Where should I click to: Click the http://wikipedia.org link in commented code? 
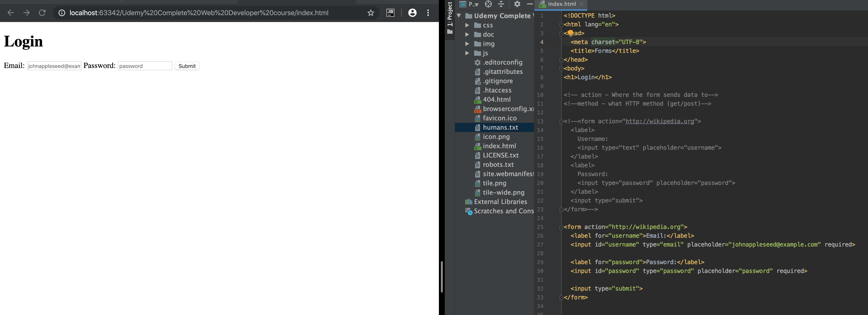pos(659,121)
